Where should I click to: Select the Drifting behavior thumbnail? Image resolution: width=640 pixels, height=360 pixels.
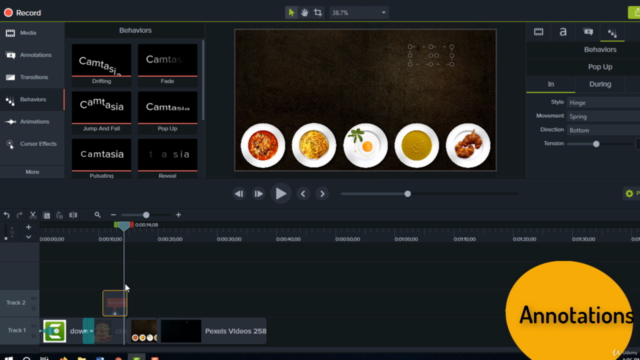click(x=102, y=64)
